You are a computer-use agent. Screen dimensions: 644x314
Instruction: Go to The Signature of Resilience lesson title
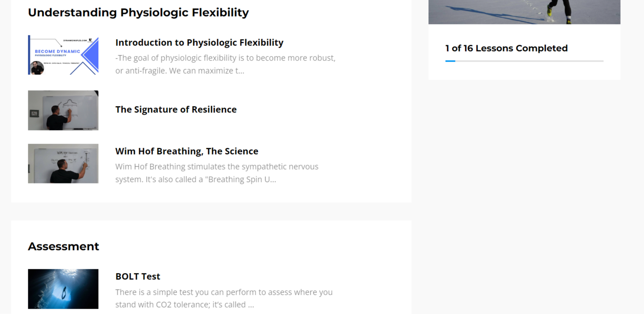tap(176, 109)
